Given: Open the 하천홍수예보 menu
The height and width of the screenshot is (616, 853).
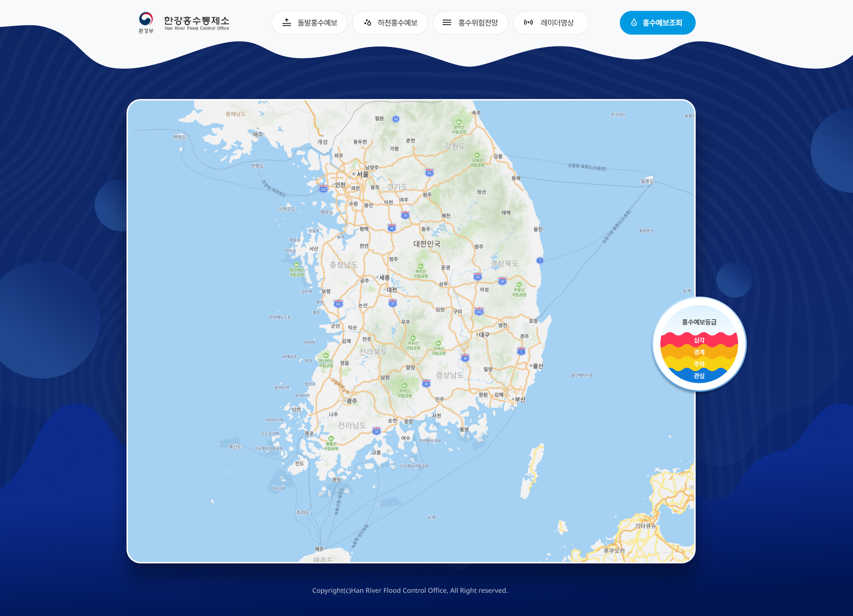Looking at the screenshot, I should coord(390,23).
